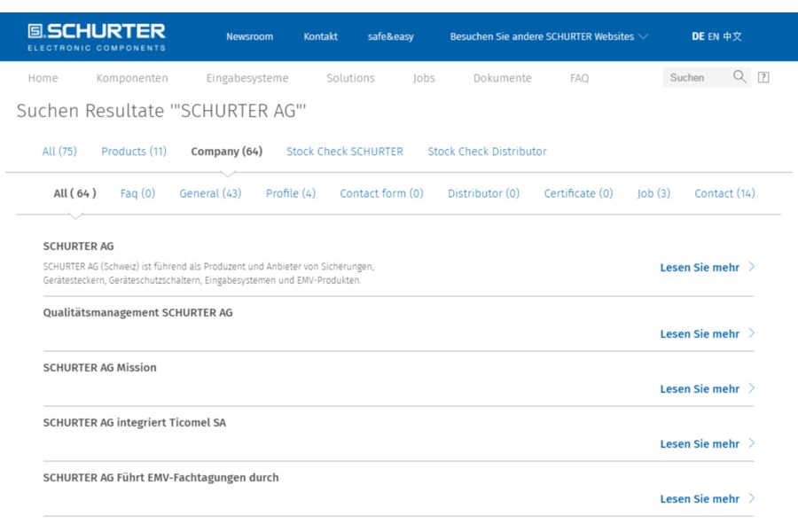Image resolution: width=798 pixels, height=532 pixels.
Task: Filter results by Distributor (0)
Action: coord(483,193)
